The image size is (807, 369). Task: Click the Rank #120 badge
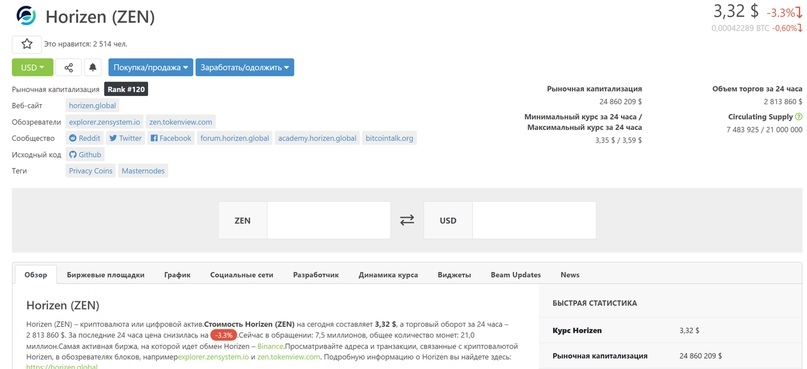point(126,90)
